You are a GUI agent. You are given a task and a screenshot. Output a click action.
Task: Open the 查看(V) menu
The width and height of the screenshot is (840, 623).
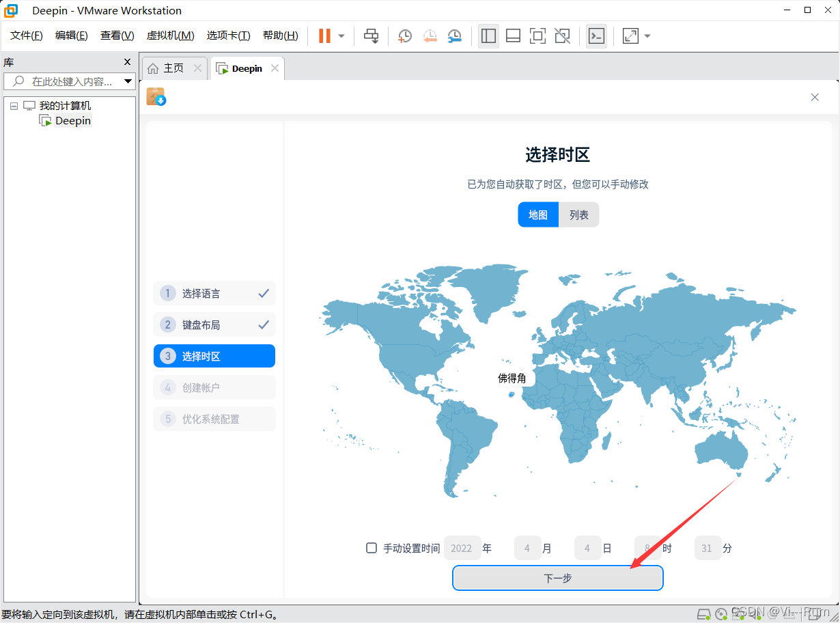coord(117,36)
